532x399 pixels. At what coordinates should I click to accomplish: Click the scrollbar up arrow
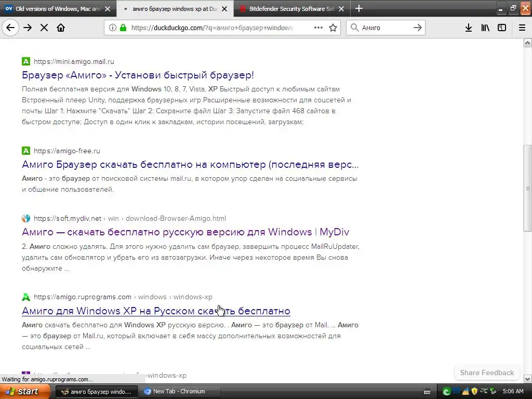pos(528,43)
